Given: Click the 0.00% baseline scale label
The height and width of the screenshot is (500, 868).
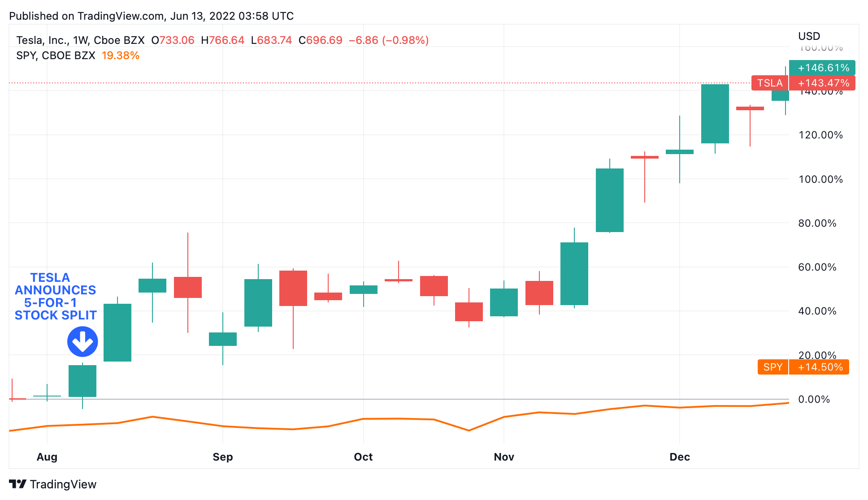Looking at the screenshot, I should pyautogui.click(x=814, y=399).
